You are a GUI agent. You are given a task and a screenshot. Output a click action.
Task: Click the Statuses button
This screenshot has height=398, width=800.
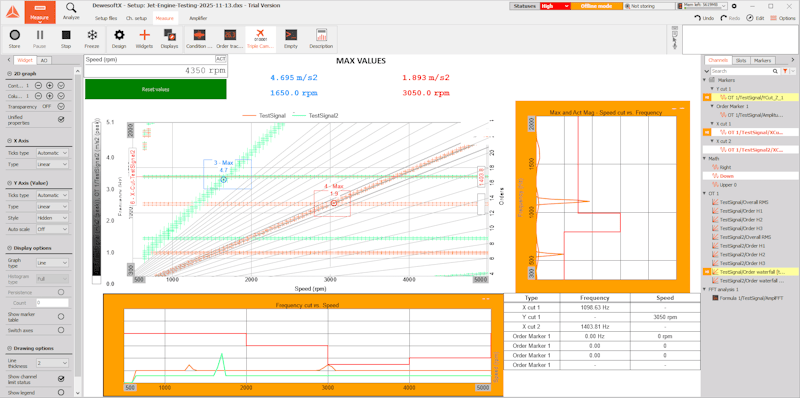coord(524,6)
